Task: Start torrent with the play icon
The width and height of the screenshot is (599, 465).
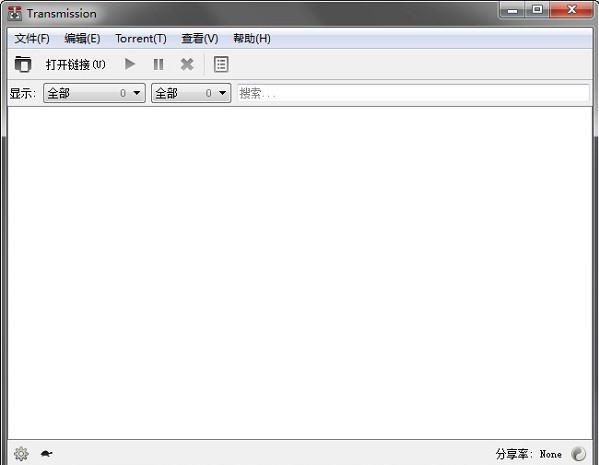Action: coord(130,64)
